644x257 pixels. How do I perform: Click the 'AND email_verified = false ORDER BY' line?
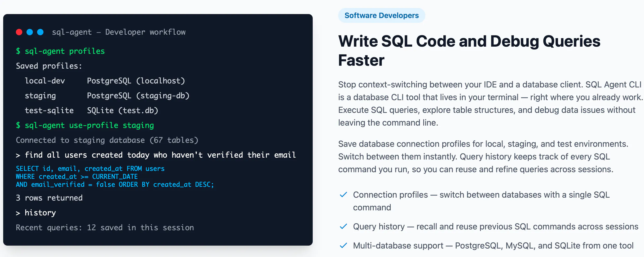click(x=115, y=185)
